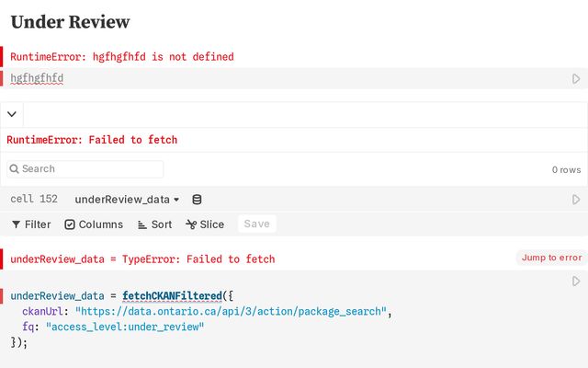Click the database icon beside underReview_data

click(197, 200)
